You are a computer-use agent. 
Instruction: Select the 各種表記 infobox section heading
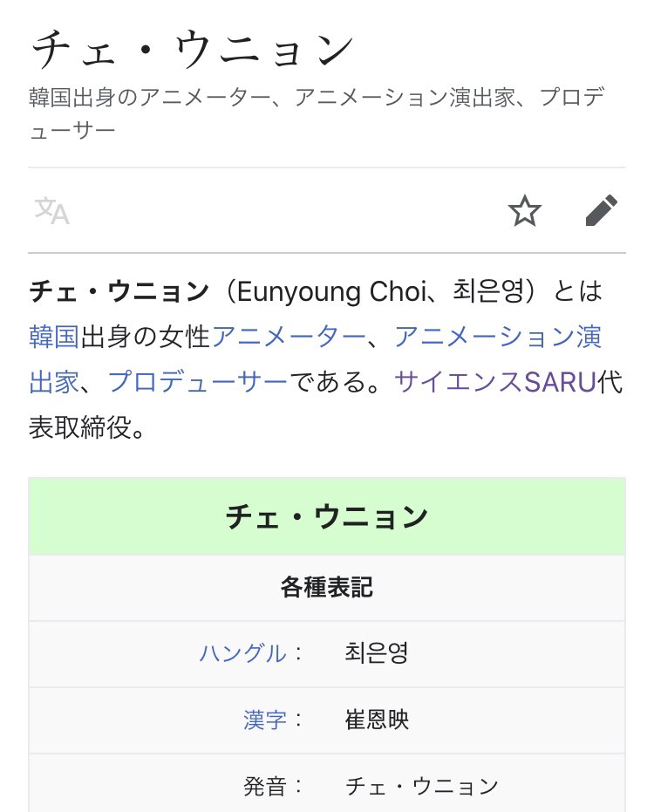[x=327, y=587]
